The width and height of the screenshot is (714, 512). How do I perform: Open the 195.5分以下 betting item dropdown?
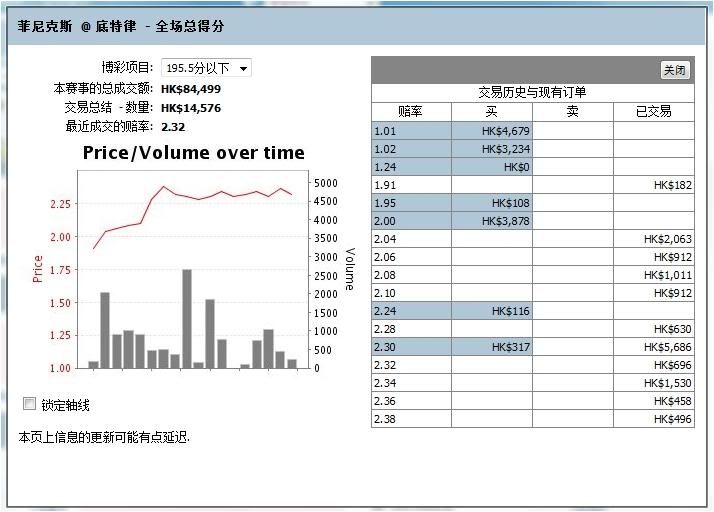(x=206, y=68)
